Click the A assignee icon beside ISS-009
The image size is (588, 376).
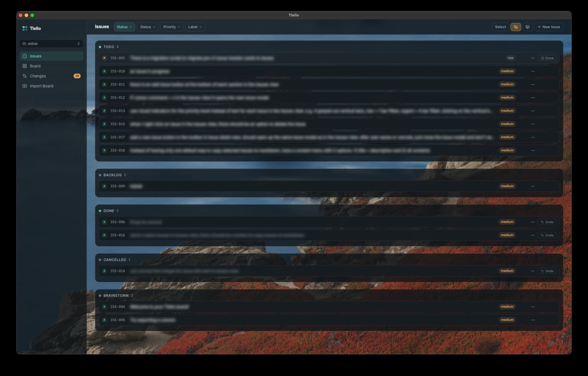pos(104,186)
